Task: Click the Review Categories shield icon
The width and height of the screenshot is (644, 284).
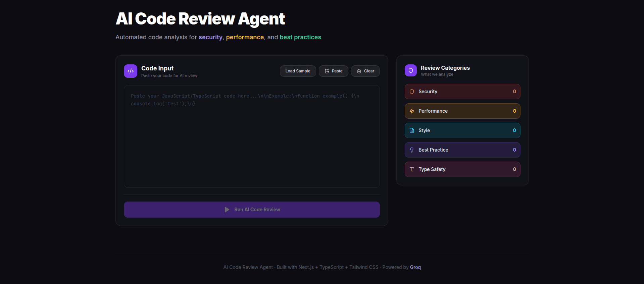Action: click(x=411, y=70)
